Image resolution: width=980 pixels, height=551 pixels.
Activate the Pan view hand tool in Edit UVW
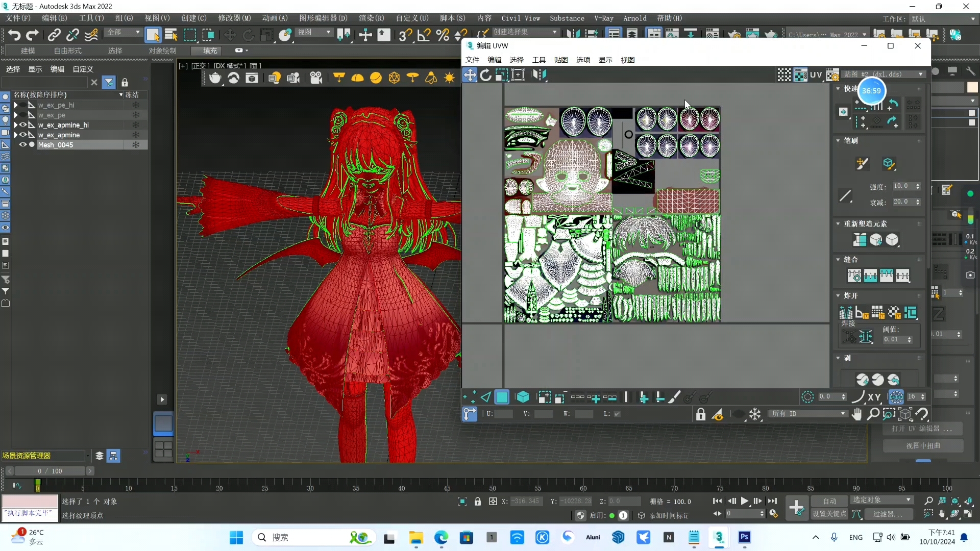[857, 414]
